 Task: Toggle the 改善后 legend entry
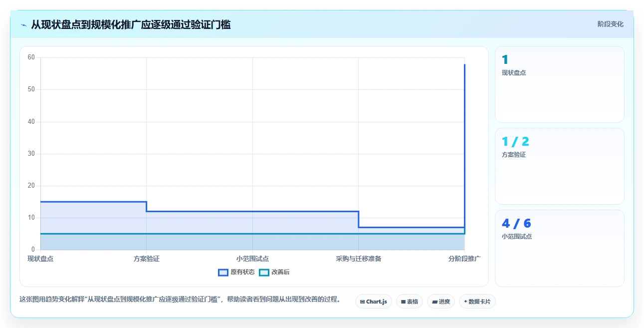pos(275,272)
